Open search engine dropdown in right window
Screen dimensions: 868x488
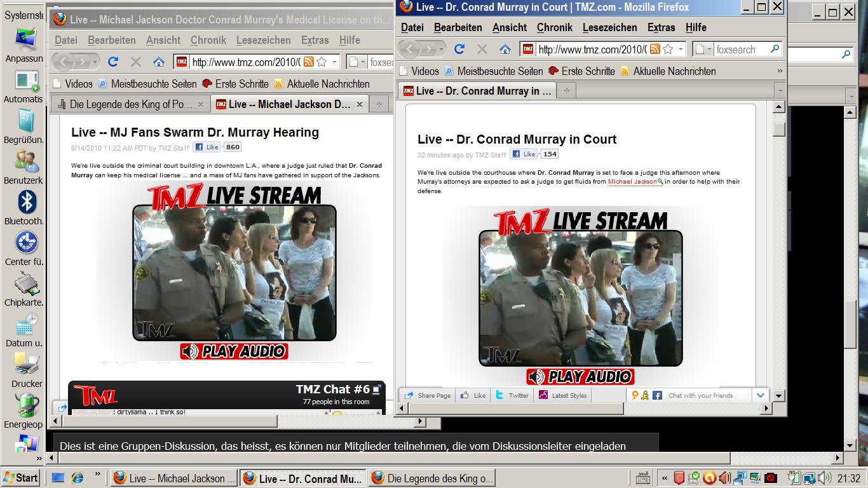point(704,49)
